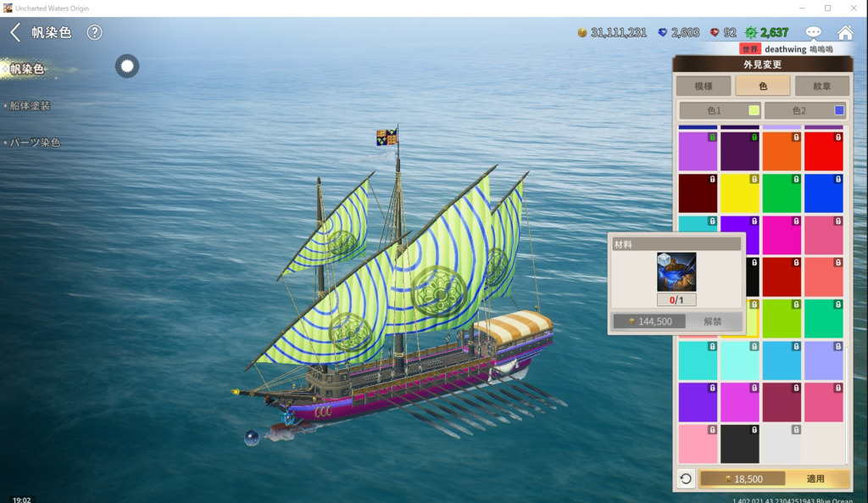This screenshot has width=868, height=503.
Task: Pick the lavender color swatch
Action: pos(824,360)
